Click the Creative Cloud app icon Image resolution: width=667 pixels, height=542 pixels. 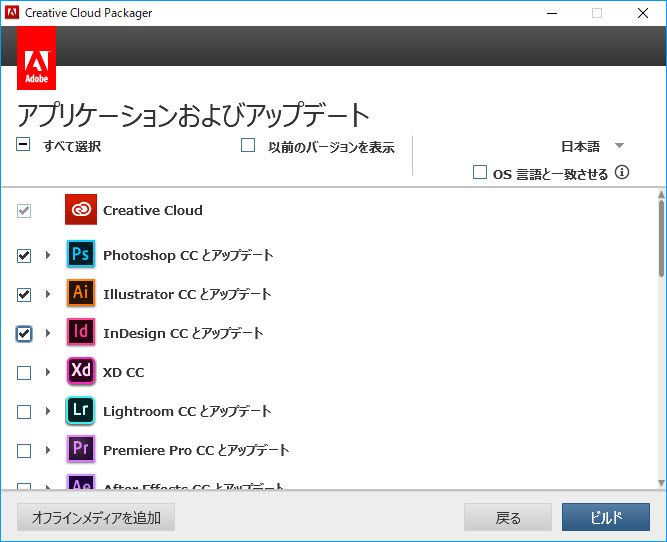(81, 210)
